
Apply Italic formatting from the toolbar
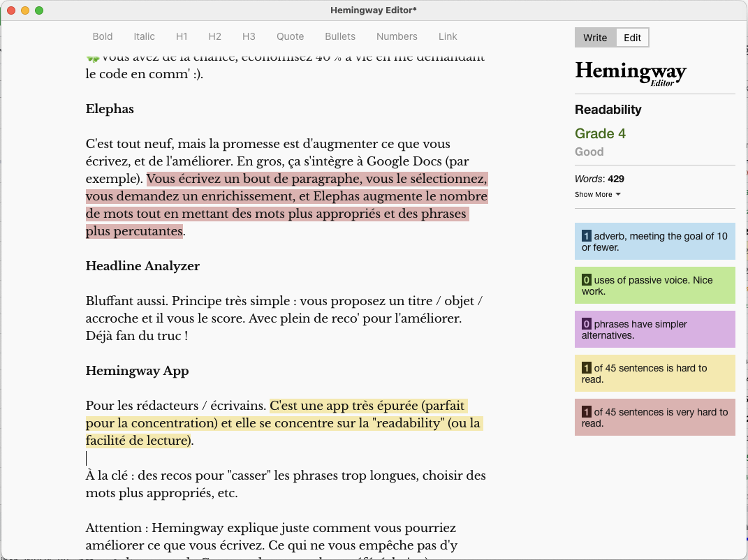(x=144, y=36)
